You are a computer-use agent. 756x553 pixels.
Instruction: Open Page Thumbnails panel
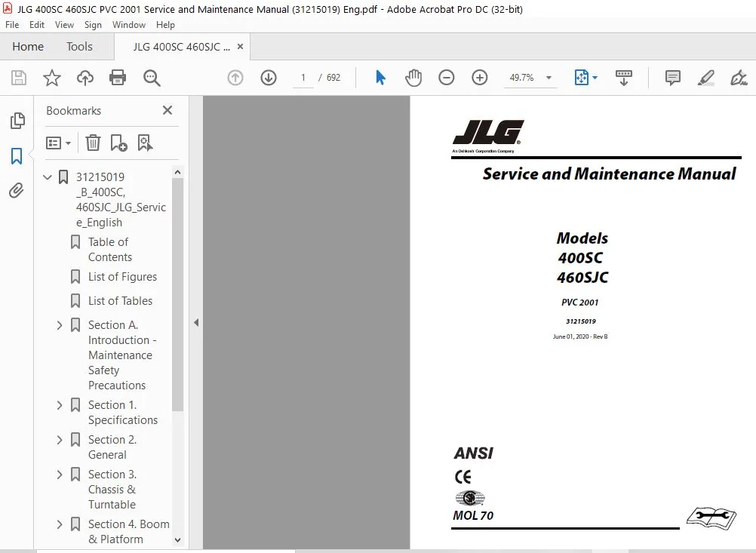tap(17, 121)
